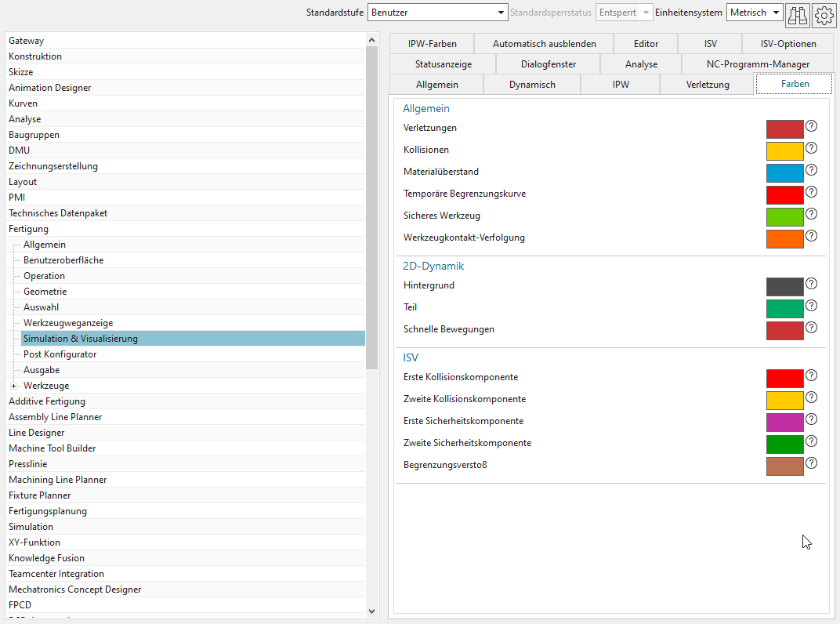Click help icon for Erste Sicherheitskomponente
This screenshot has width=840, height=624.
click(x=812, y=419)
